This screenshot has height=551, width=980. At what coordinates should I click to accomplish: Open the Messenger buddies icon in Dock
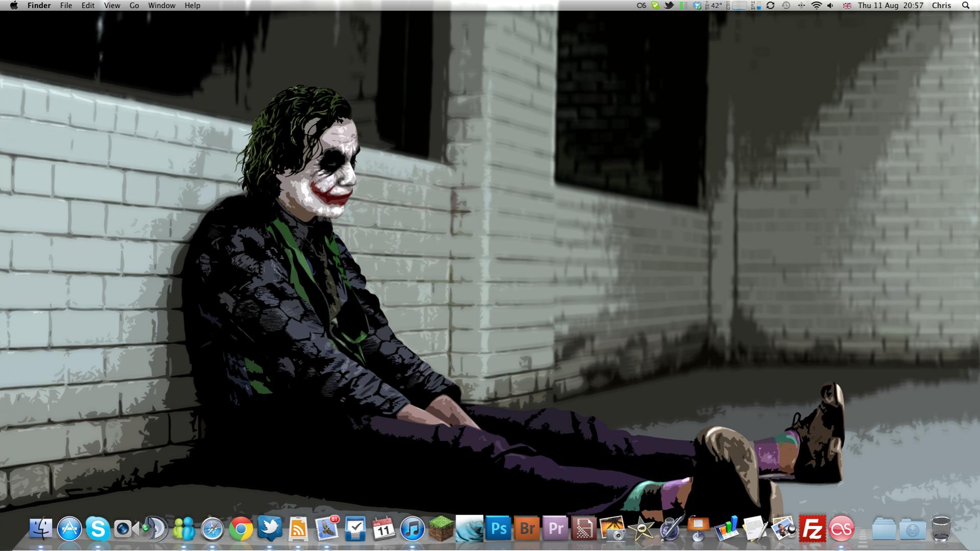184,529
